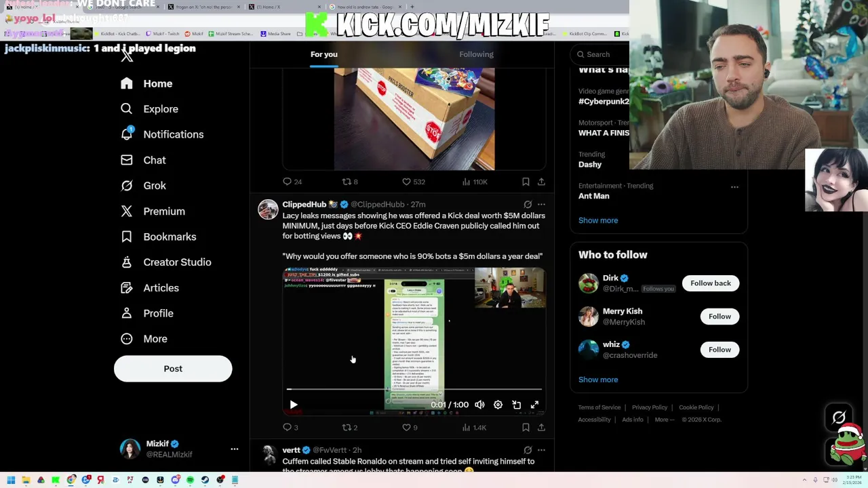The height and width of the screenshot is (488, 868).
Task: Seek on the video progress bar
Action: [x=414, y=389]
